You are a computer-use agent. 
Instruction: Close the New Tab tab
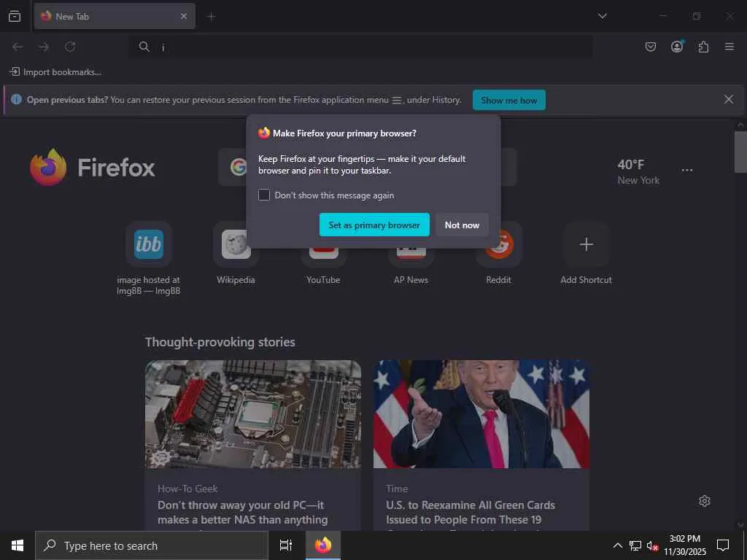(x=184, y=16)
